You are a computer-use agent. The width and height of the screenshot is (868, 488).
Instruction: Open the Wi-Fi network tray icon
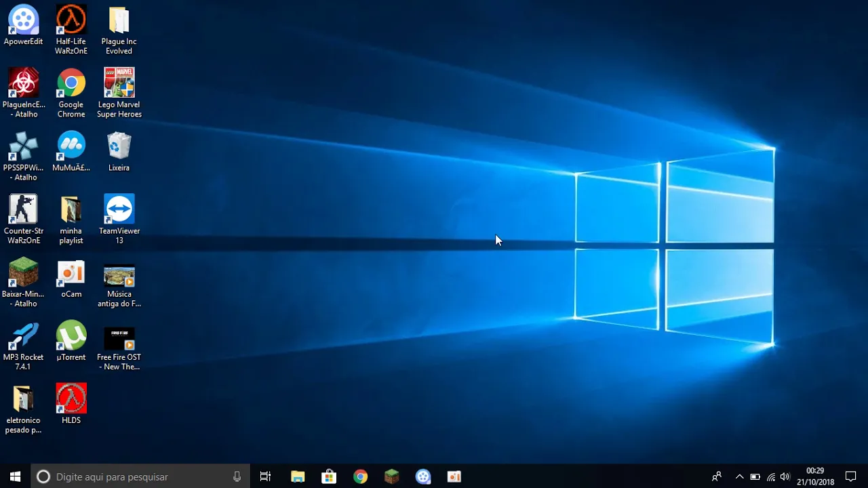[770, 476]
